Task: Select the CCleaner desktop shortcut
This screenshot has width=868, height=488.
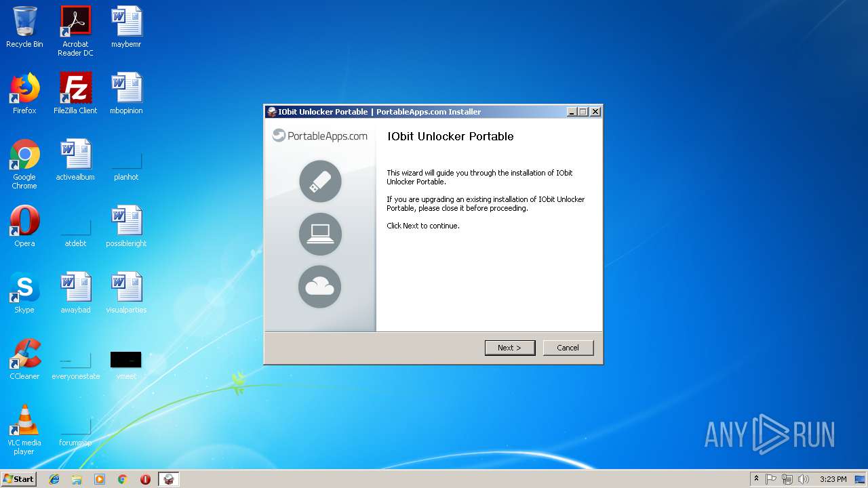Action: pos(24,359)
